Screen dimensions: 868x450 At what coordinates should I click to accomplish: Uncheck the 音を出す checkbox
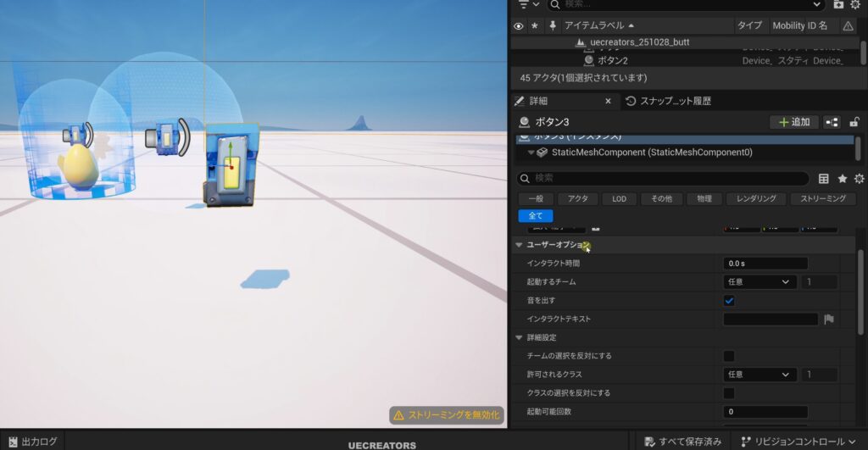(729, 301)
